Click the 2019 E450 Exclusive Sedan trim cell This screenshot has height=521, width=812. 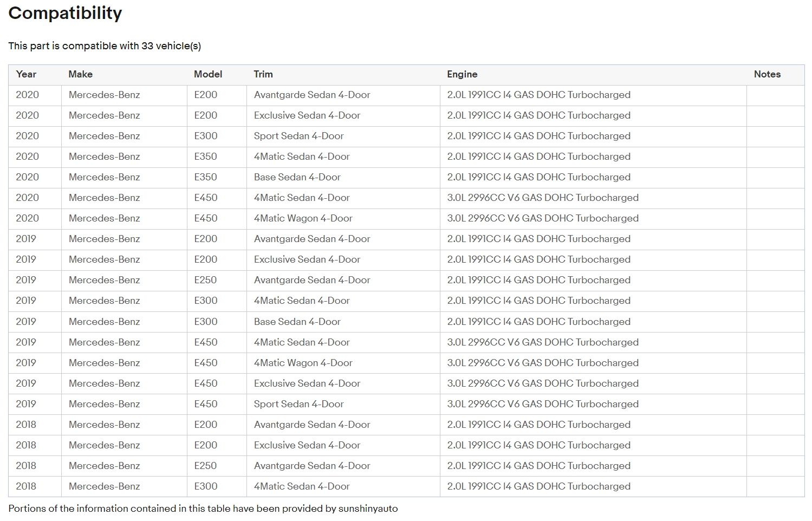(307, 383)
